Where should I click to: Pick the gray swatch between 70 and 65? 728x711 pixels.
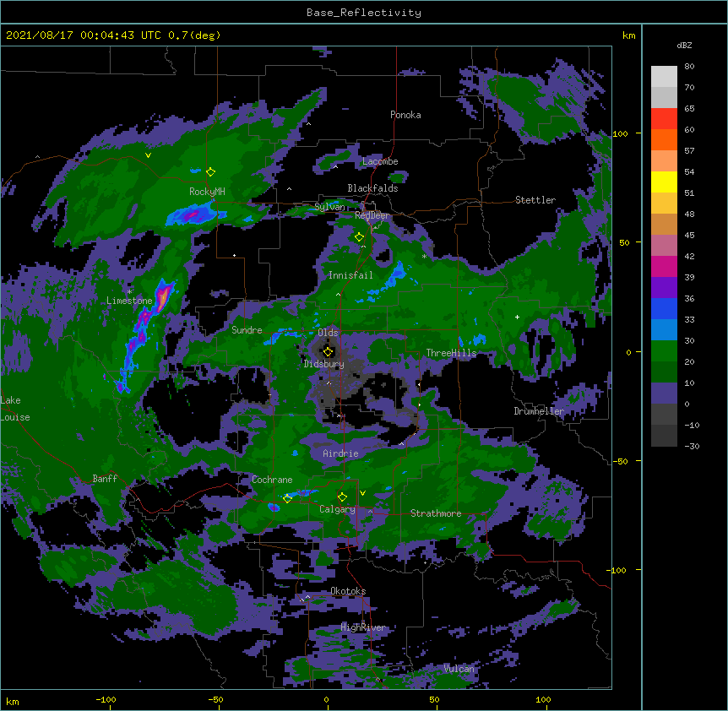point(664,97)
